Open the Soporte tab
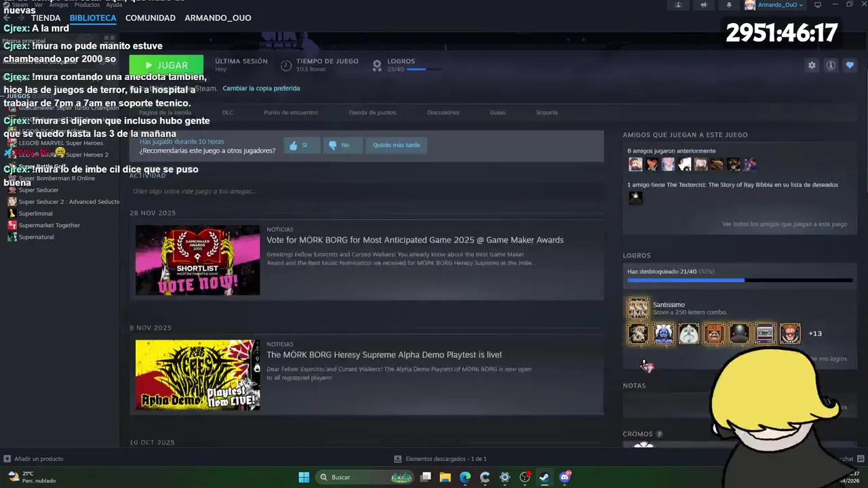Screen dimensions: 868x488 point(547,113)
